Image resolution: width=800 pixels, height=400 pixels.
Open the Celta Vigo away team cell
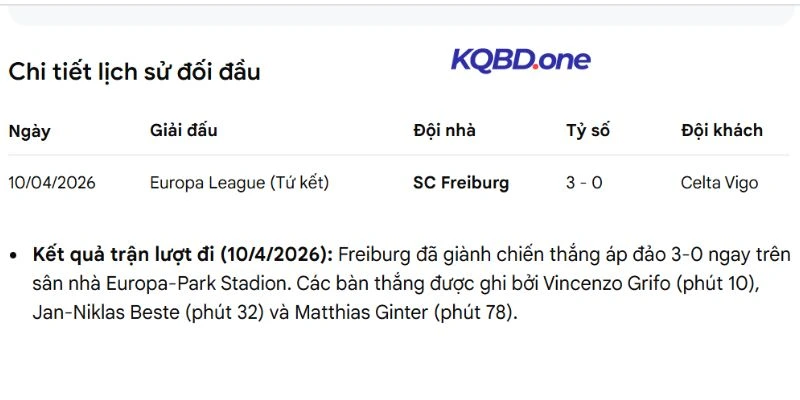click(719, 183)
